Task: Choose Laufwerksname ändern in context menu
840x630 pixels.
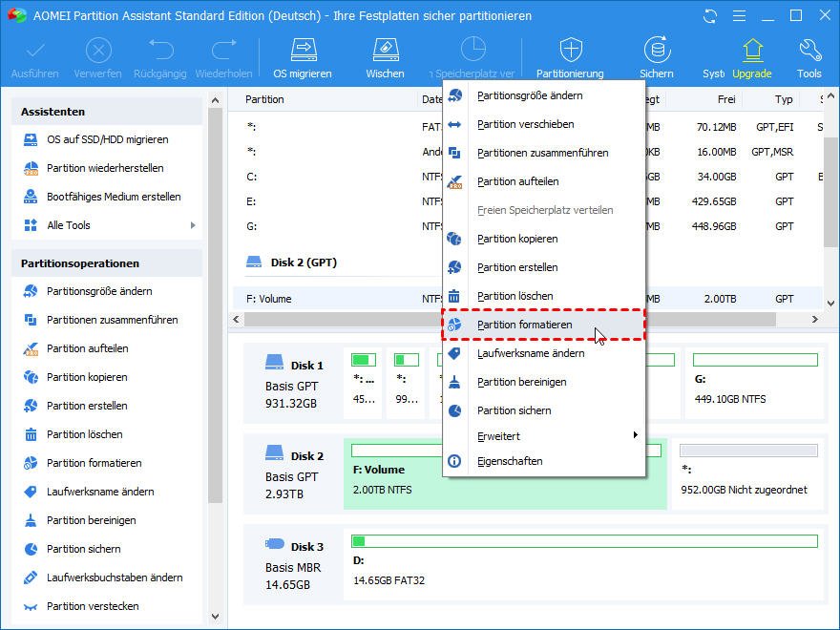Action: pyautogui.click(x=544, y=353)
